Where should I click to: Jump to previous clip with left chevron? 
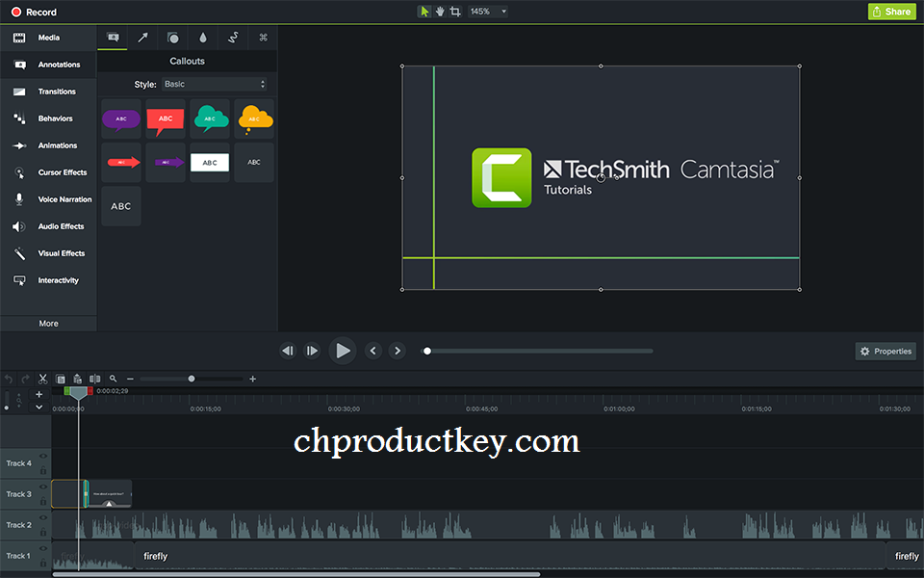(372, 351)
